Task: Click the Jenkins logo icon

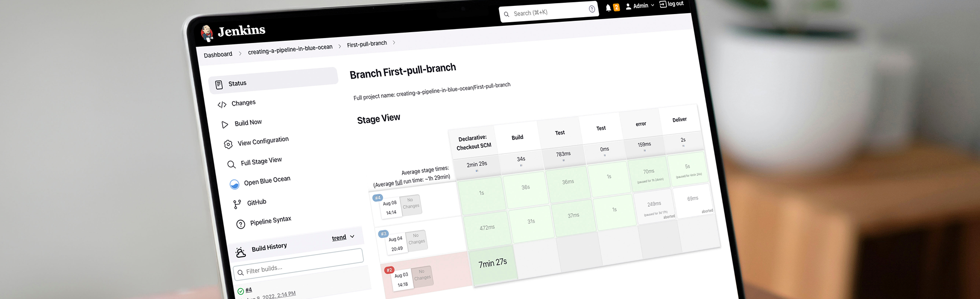Action: [207, 34]
